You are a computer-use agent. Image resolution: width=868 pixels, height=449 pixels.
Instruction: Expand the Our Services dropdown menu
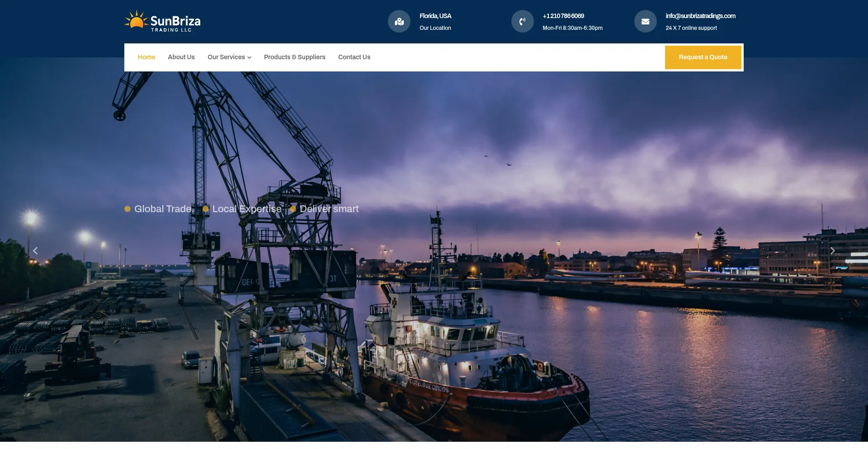[229, 57]
